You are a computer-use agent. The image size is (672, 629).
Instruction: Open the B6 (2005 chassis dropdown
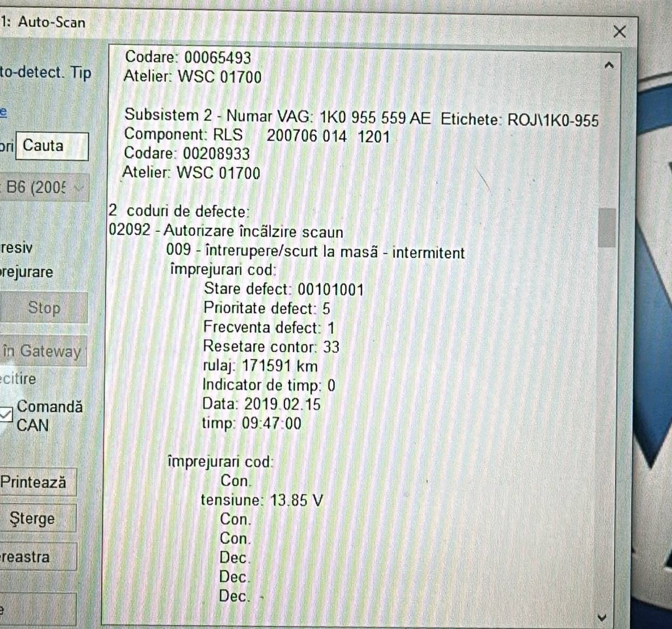pyautogui.click(x=44, y=187)
